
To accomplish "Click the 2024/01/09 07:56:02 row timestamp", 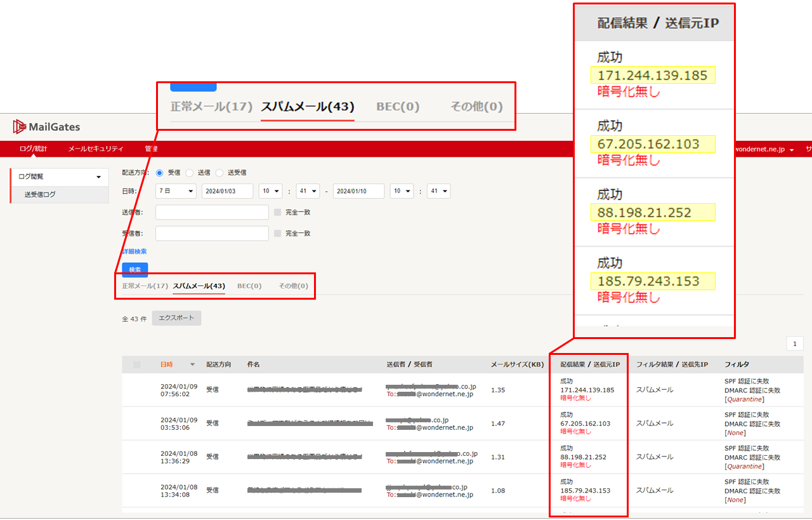I will tap(179, 390).
